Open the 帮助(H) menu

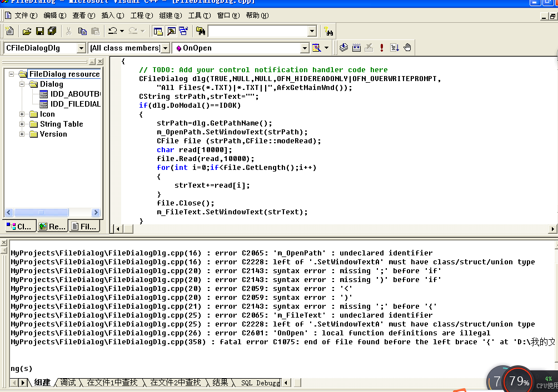click(257, 16)
